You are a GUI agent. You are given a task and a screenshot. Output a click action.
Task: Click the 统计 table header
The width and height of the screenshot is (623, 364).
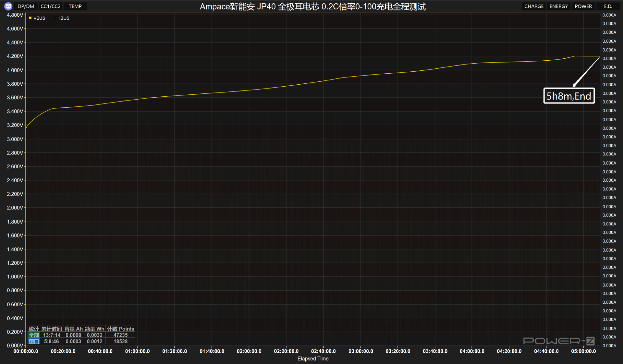(x=34, y=329)
